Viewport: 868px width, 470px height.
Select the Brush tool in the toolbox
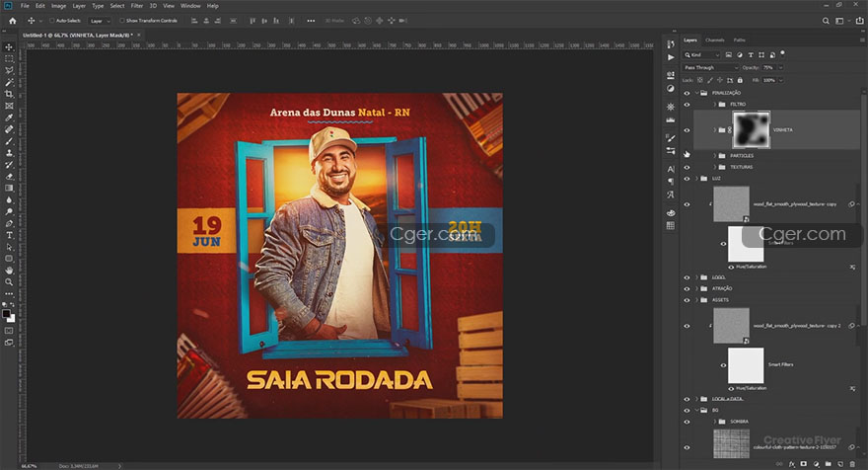pos(9,141)
